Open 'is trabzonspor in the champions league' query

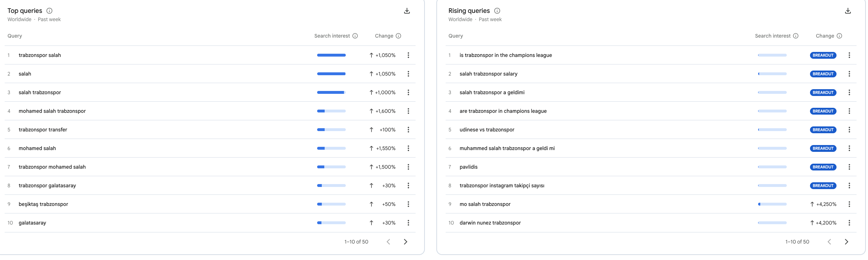506,55
